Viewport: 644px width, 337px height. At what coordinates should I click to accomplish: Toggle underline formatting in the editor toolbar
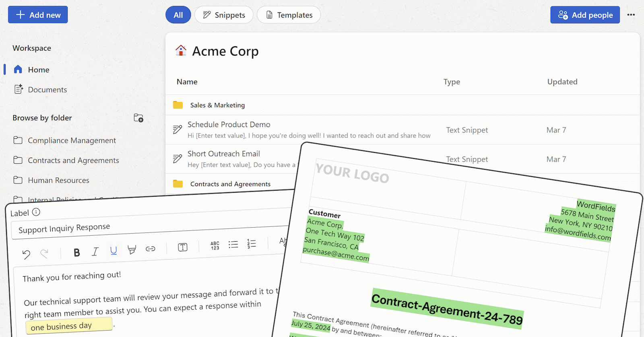114,251
